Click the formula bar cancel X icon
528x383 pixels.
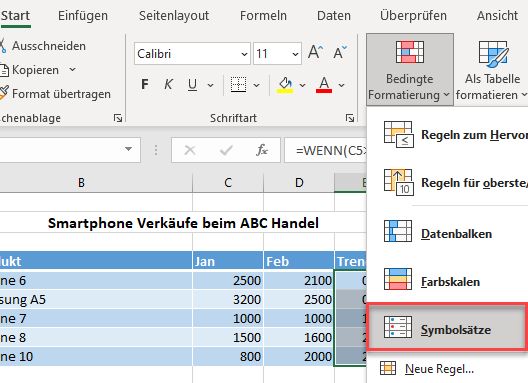click(190, 150)
